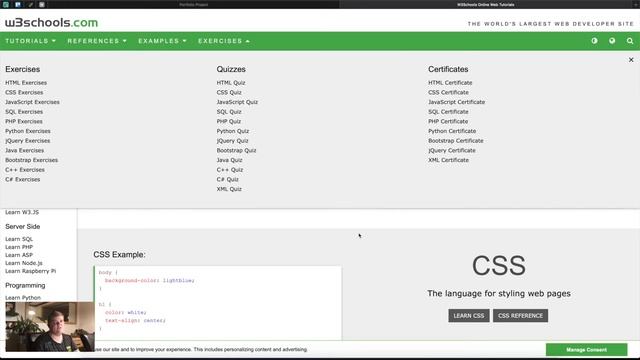Image resolution: width=640 pixels, height=360 pixels.
Task: Open SQL Certificate link
Action: coord(448,111)
